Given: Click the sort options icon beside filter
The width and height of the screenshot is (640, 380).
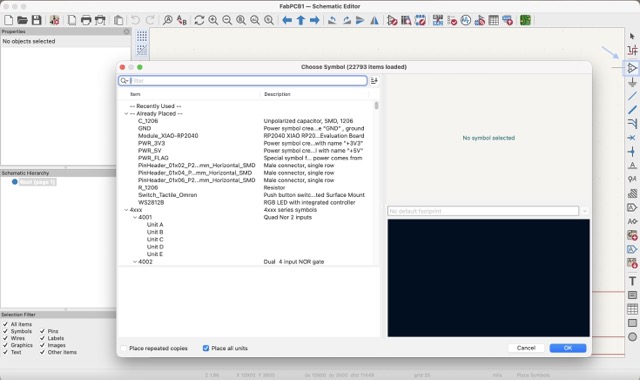Looking at the screenshot, I should click(x=374, y=81).
